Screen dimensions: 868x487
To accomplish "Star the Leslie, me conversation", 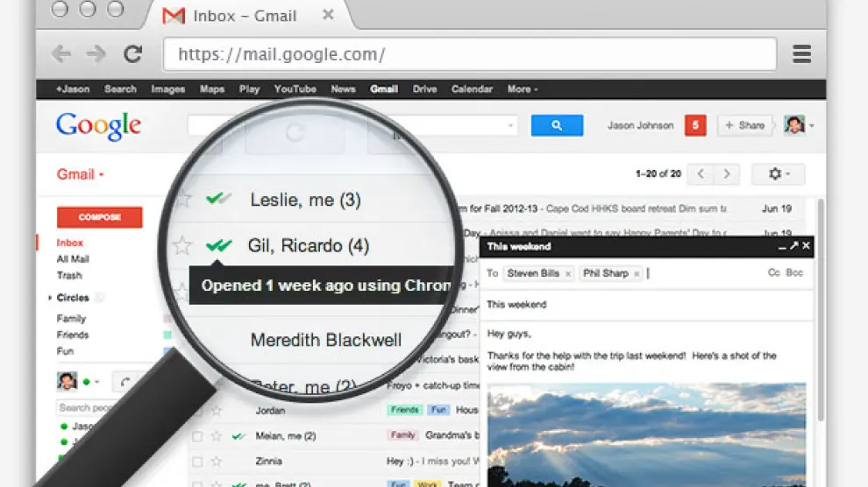I will pyautogui.click(x=182, y=200).
